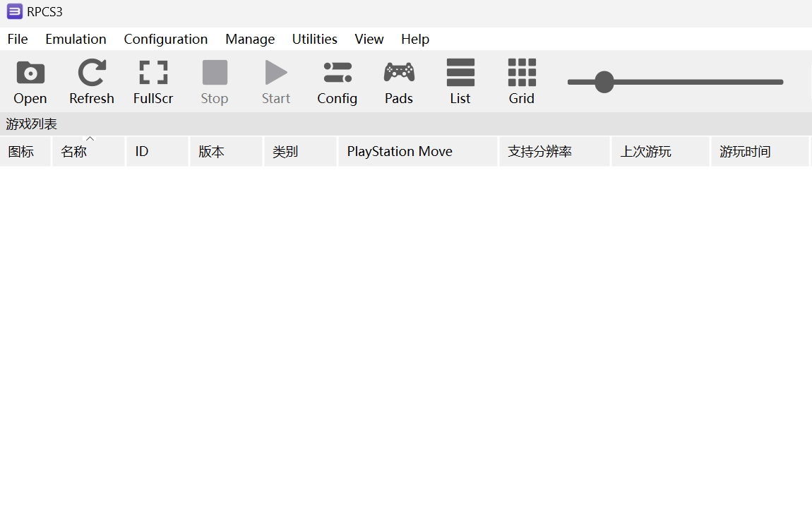The width and height of the screenshot is (812, 521).
Task: Expand the Manage menu
Action: click(x=249, y=39)
